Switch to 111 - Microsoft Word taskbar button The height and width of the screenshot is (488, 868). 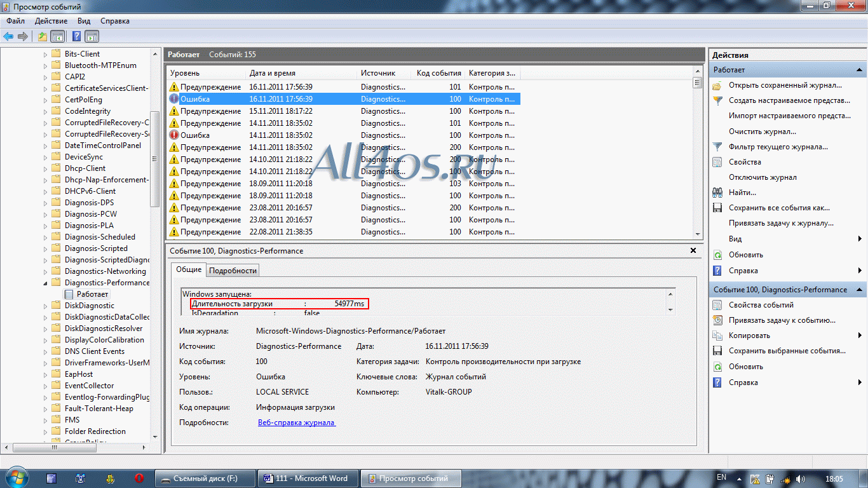tap(307, 478)
